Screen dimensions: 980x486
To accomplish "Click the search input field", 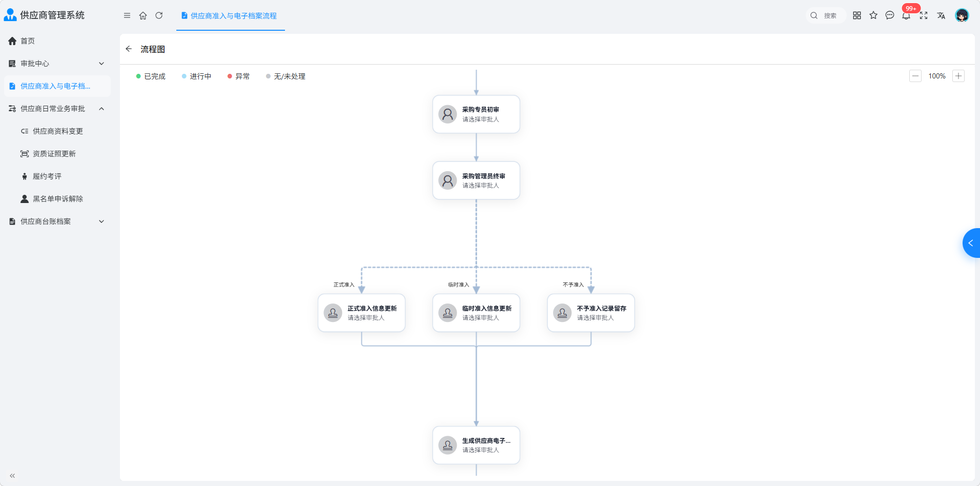I will tap(825, 15).
